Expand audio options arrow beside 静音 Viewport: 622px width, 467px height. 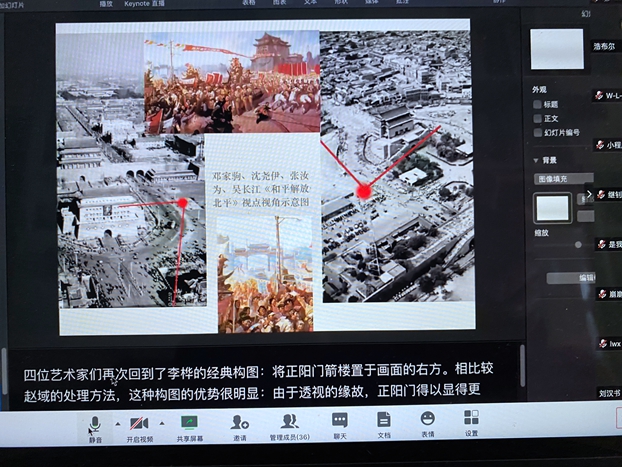click(118, 424)
